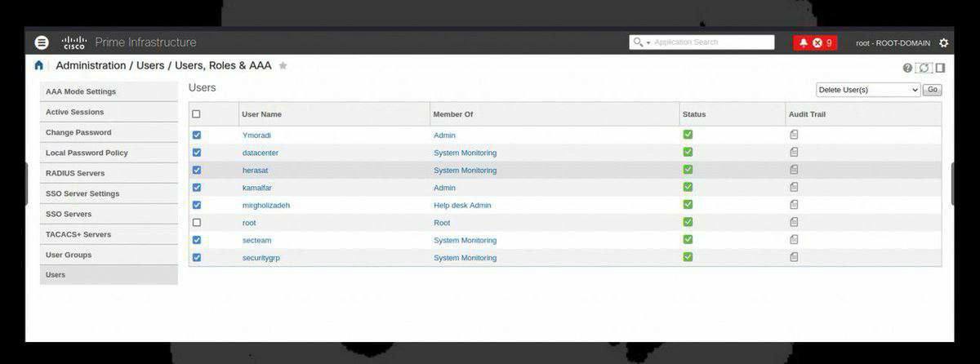Open RADIUS Servers

coord(109,173)
